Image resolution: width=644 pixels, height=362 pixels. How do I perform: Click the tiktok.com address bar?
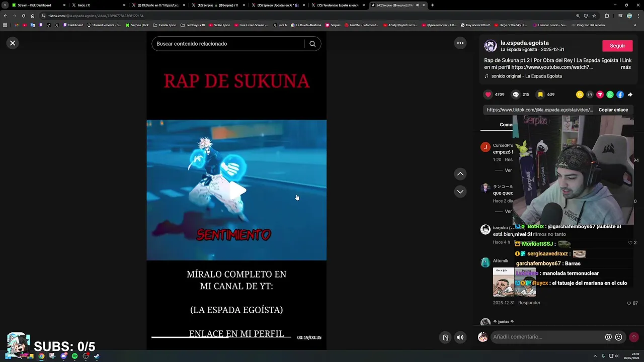pyautogui.click(x=302, y=16)
